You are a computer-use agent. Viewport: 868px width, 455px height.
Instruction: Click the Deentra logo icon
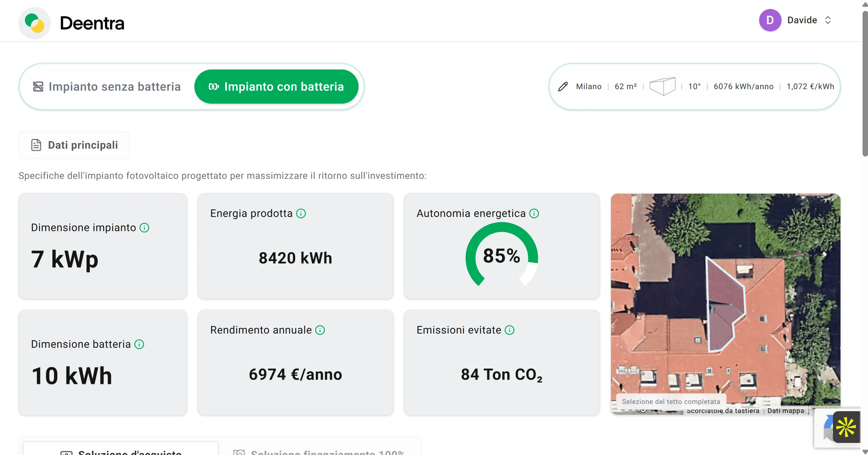[35, 23]
